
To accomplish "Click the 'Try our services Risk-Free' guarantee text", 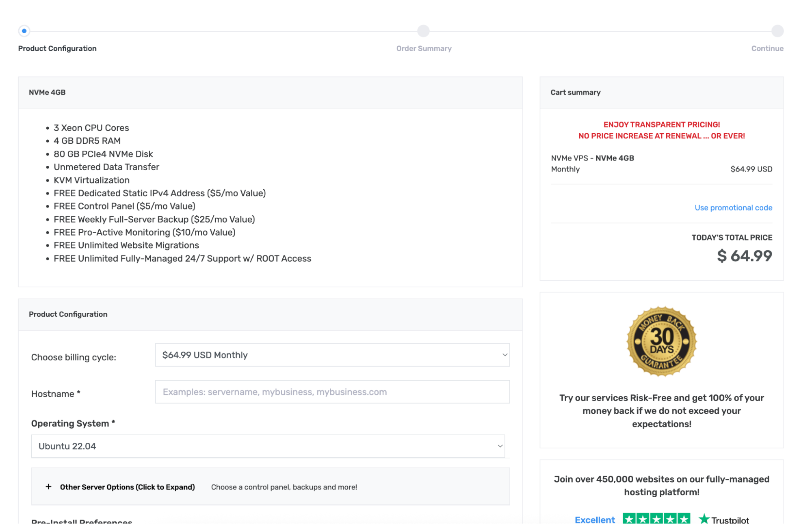I will (662, 411).
